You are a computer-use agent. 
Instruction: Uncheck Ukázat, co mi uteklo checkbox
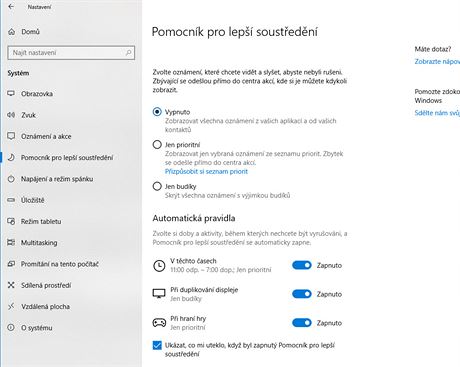pyautogui.click(x=157, y=345)
